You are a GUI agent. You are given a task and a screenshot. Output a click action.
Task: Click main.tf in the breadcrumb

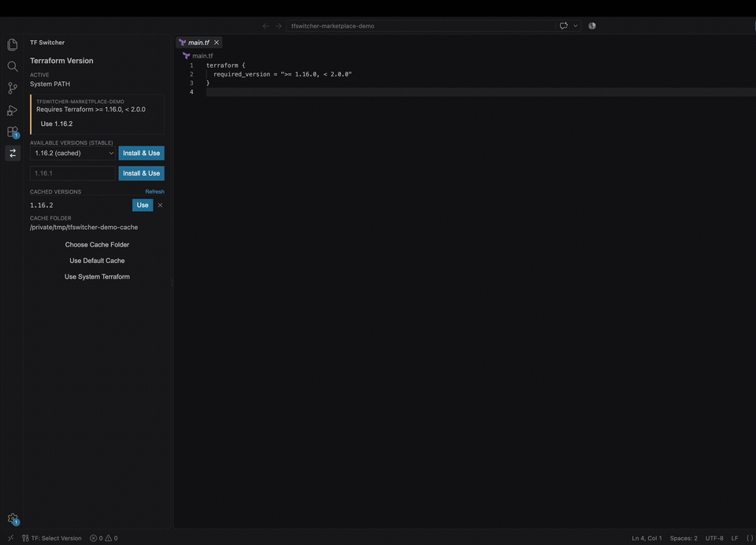click(202, 56)
